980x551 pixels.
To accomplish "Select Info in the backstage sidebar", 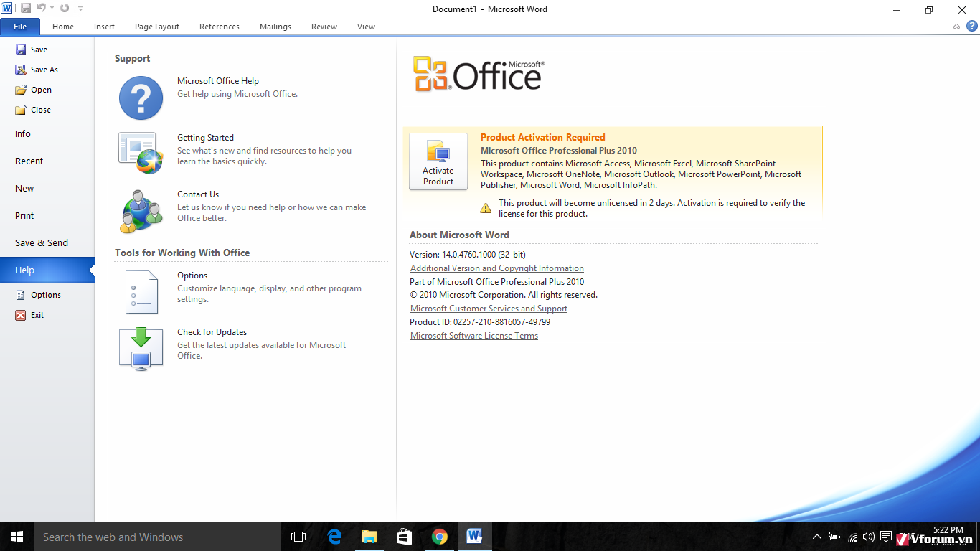I will [x=23, y=134].
